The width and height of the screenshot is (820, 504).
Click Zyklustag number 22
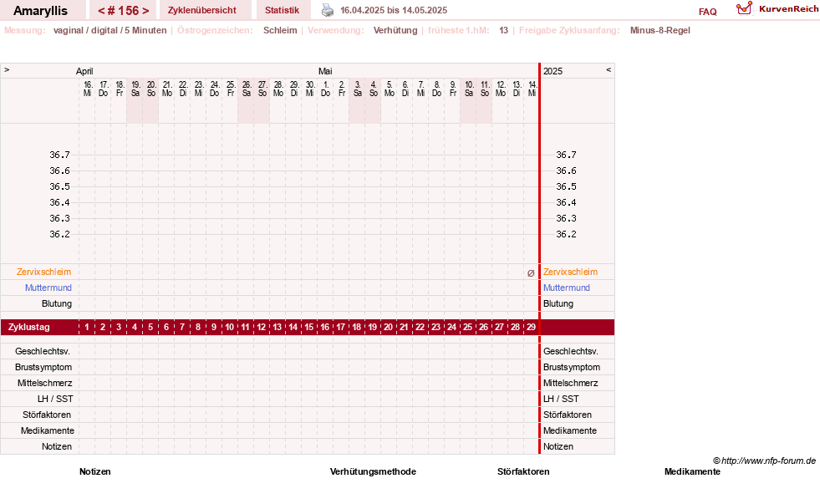pyautogui.click(x=420, y=328)
